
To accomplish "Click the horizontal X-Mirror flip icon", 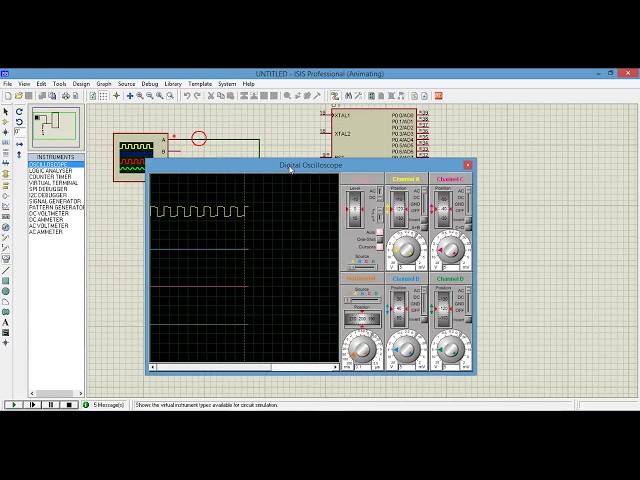I will click(x=19, y=144).
